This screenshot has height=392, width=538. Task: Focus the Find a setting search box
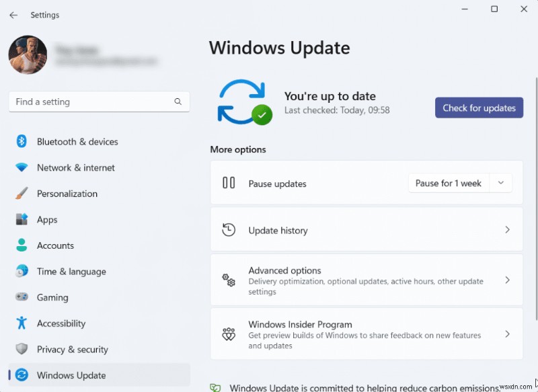click(x=99, y=102)
